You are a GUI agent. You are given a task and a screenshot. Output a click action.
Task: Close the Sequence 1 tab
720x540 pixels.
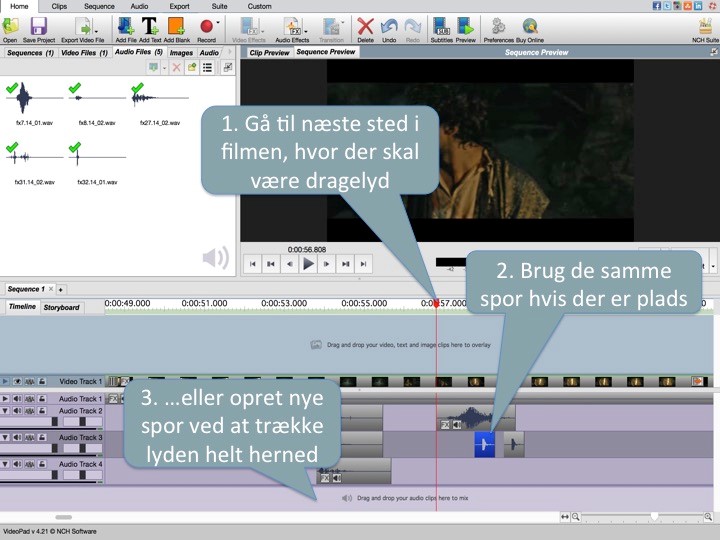51,289
